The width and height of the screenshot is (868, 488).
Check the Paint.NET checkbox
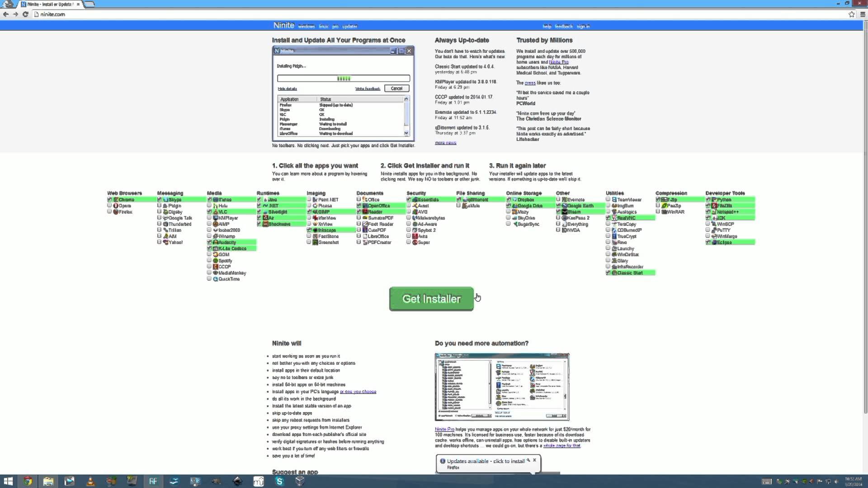[309, 199]
